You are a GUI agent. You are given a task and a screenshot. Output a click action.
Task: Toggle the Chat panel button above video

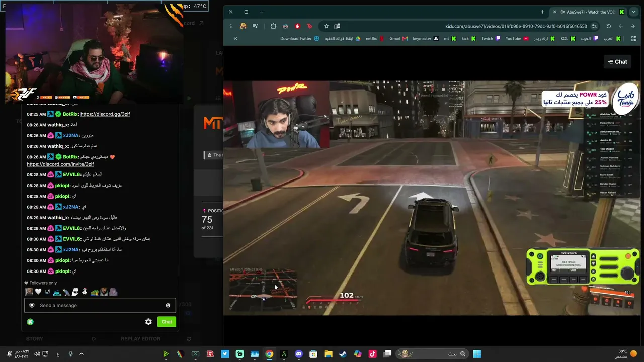tap(617, 62)
